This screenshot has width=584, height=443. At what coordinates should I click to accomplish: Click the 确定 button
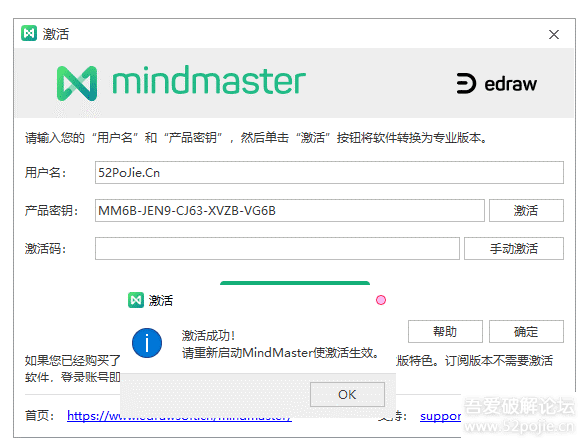point(526,331)
